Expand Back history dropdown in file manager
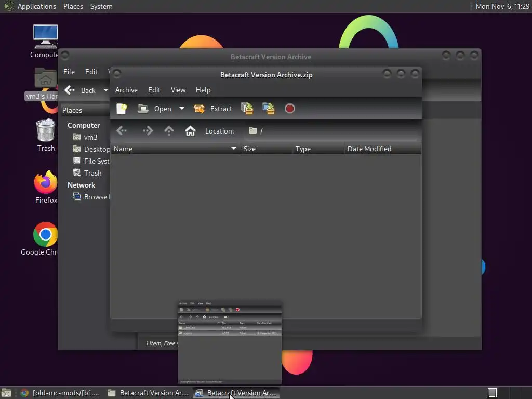 click(x=105, y=90)
